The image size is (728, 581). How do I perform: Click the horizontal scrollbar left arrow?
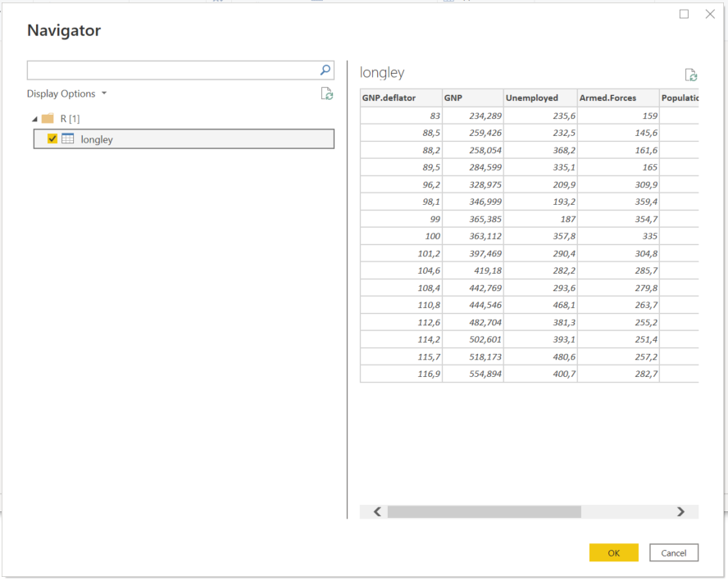pyautogui.click(x=377, y=511)
